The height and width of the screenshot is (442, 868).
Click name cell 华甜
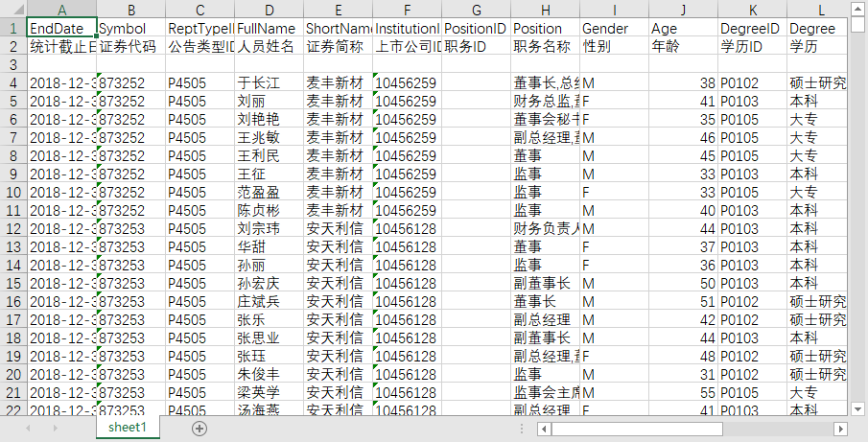coord(270,246)
